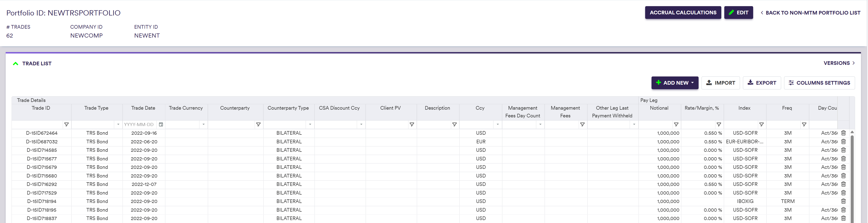Open the calendar picker for Trade Date

pyautogui.click(x=161, y=124)
